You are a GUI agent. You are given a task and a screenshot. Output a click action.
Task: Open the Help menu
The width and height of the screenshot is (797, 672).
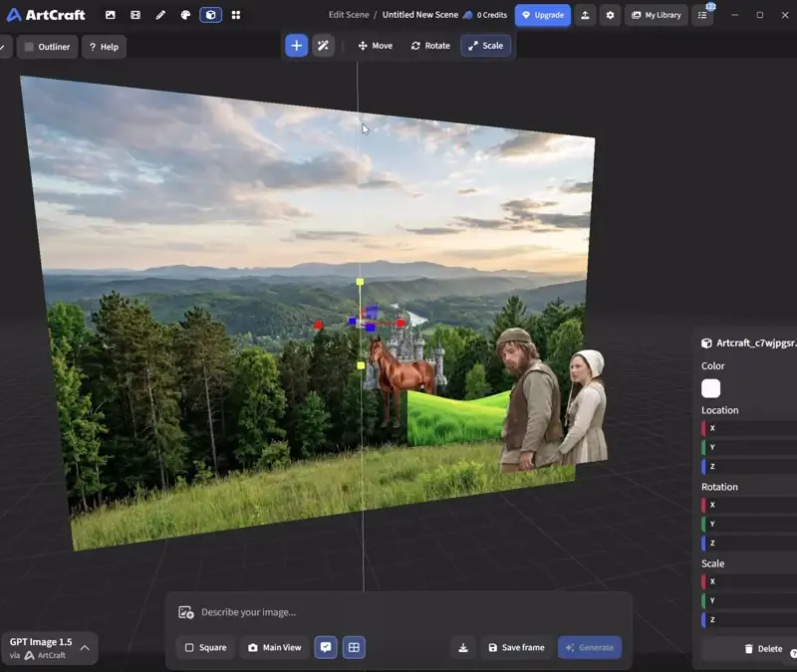(104, 47)
